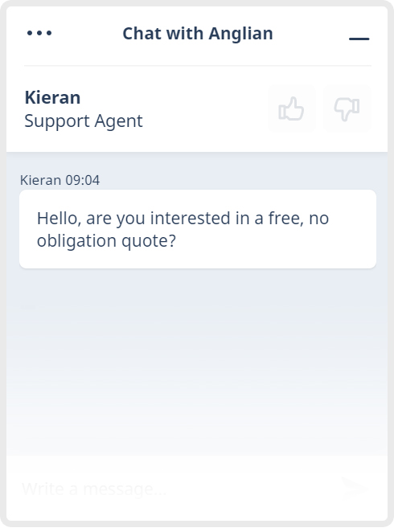The image size is (394, 532).
Task: Click the 'Support Agent' role label
Action: coord(84,121)
